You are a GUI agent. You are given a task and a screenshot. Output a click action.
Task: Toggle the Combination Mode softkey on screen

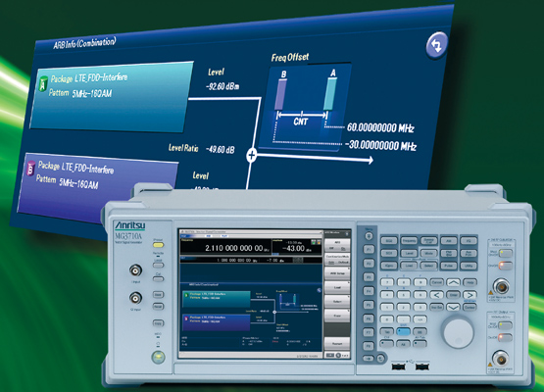(x=337, y=259)
